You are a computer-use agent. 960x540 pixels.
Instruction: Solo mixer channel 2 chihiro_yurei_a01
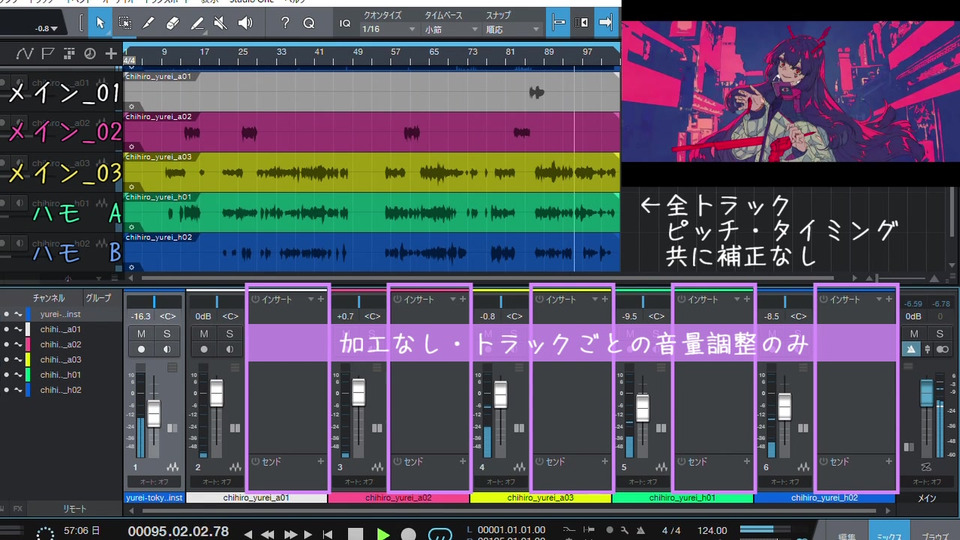pos(230,334)
